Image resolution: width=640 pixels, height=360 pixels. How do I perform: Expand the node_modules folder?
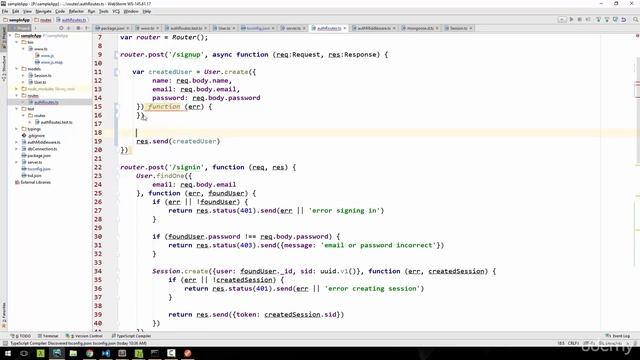point(17,89)
